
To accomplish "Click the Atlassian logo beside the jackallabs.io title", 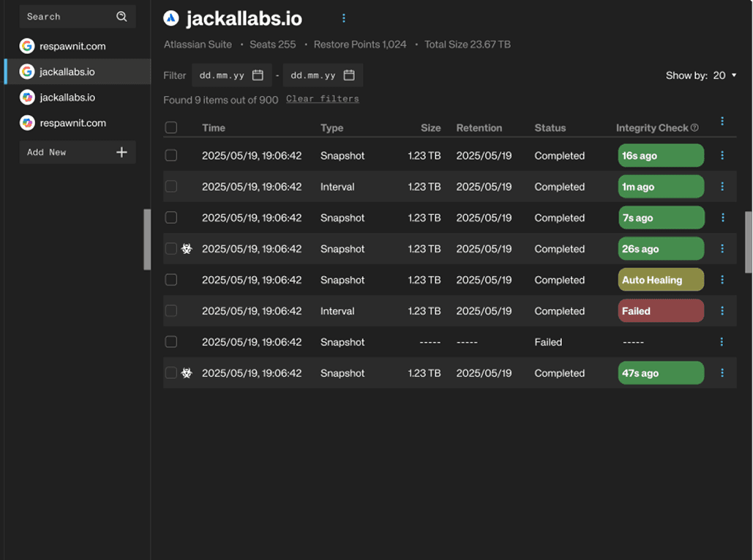I will [171, 18].
